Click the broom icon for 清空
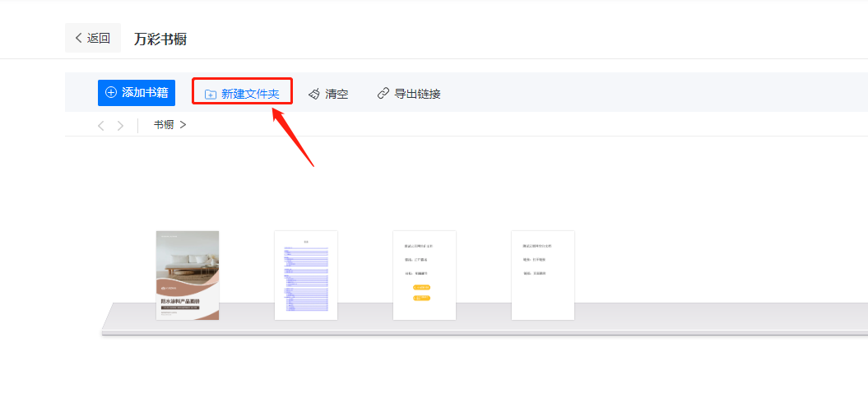Viewport: 868px width, 398px height. click(x=314, y=94)
